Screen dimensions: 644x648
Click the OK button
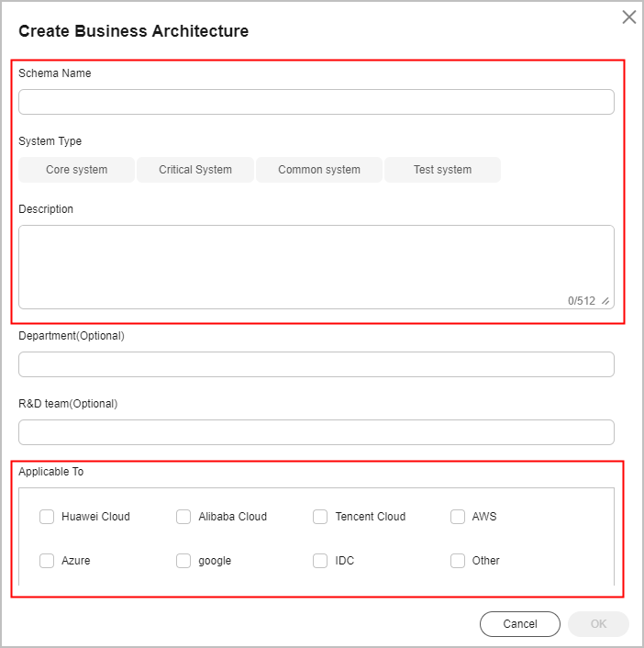coord(598,624)
